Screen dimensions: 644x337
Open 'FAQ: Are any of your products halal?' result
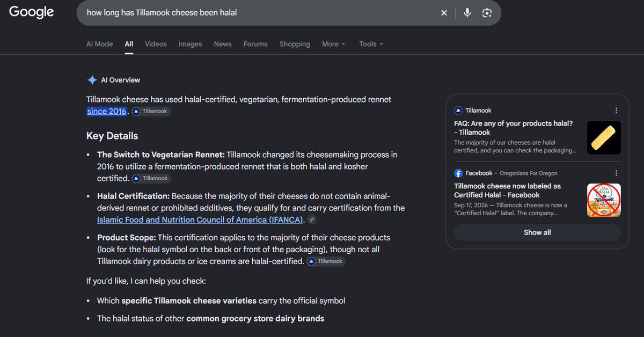tap(514, 128)
